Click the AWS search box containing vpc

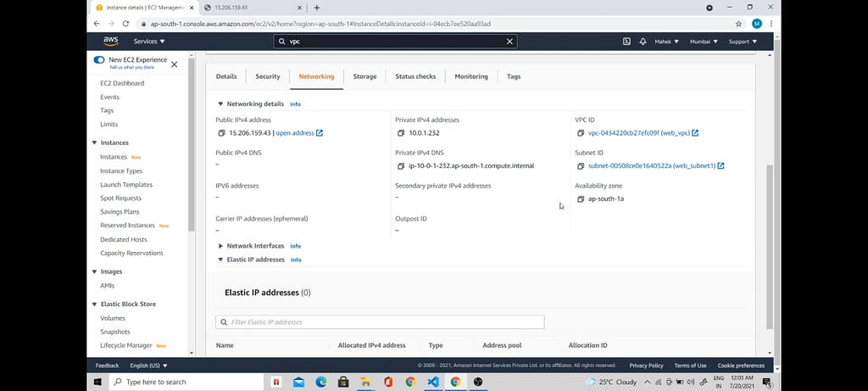coord(395,42)
